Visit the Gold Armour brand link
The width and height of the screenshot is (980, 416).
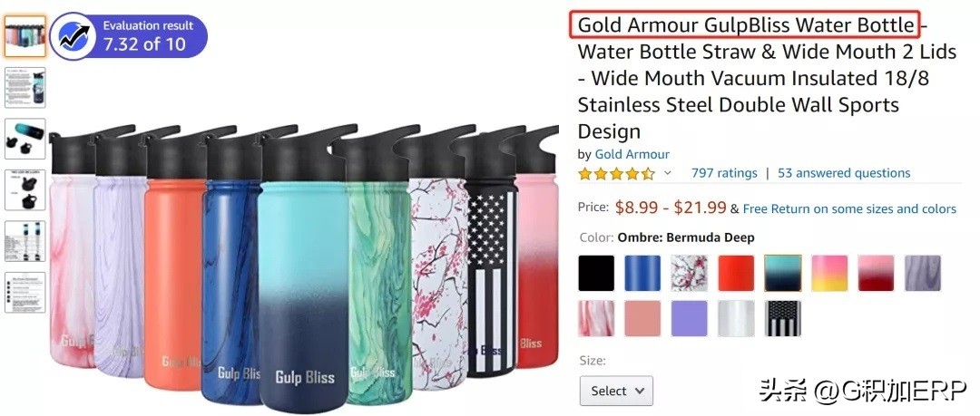[x=632, y=154]
